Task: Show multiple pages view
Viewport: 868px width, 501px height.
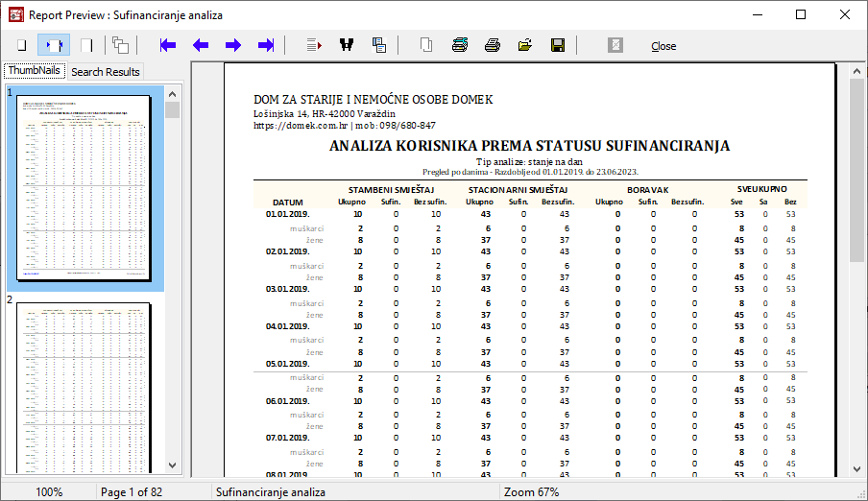Action: click(120, 45)
